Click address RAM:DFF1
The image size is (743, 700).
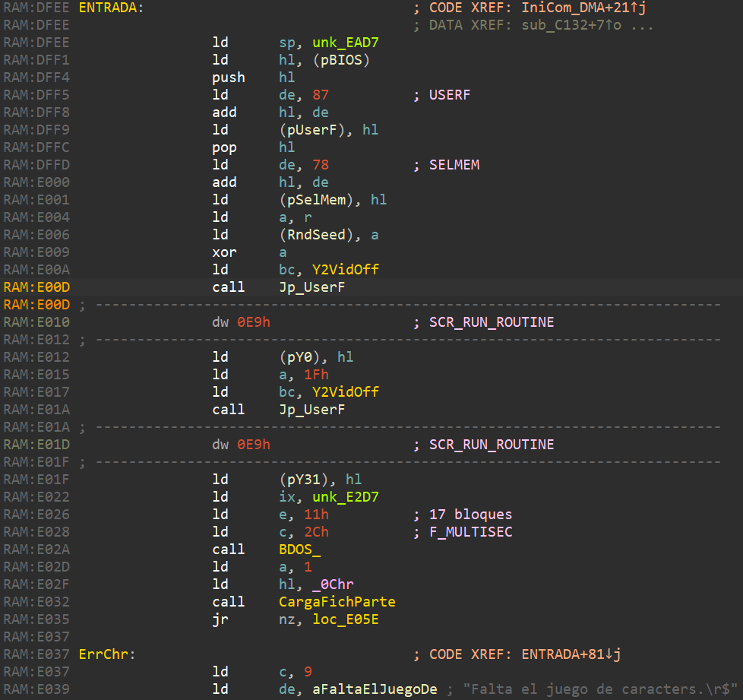tap(36, 60)
